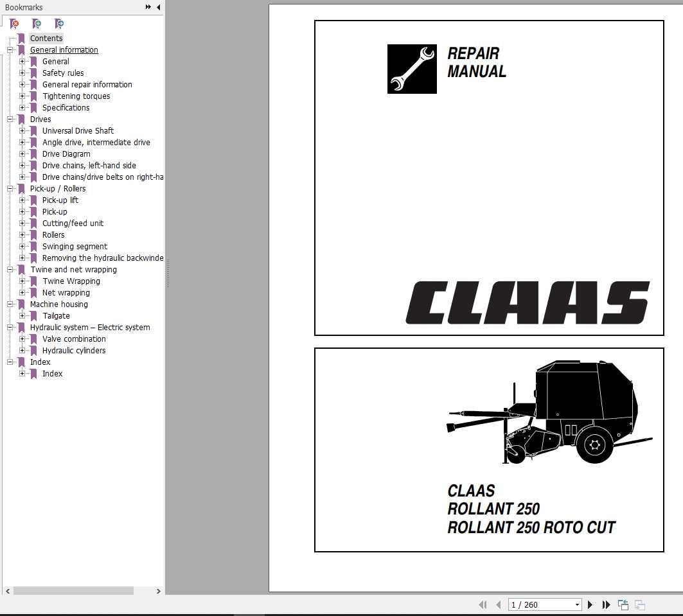Expand the Cutting/feed unit bookmark
Image resolution: width=683 pixels, height=616 pixels.
tap(22, 224)
